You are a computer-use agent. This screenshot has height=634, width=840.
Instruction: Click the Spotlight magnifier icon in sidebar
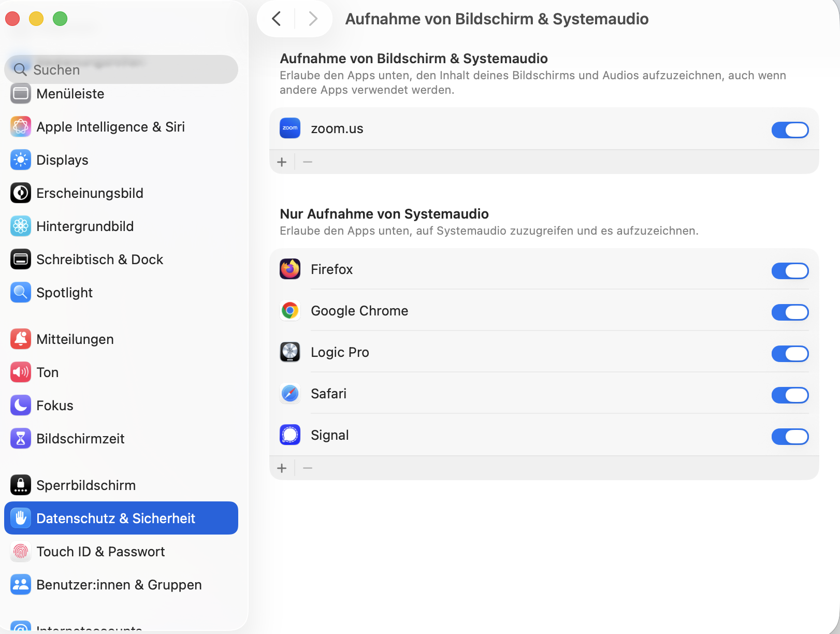click(21, 293)
